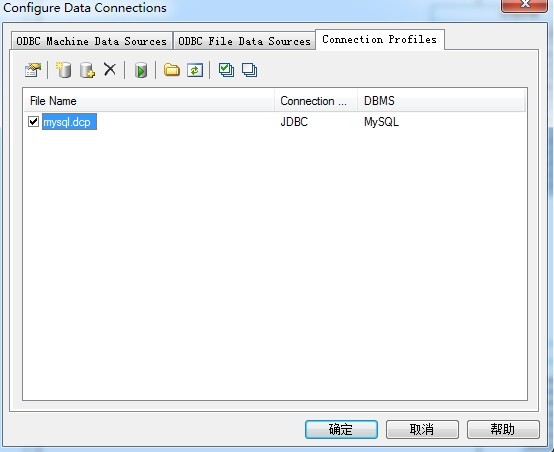Sort by DBMS column header

[442, 101]
